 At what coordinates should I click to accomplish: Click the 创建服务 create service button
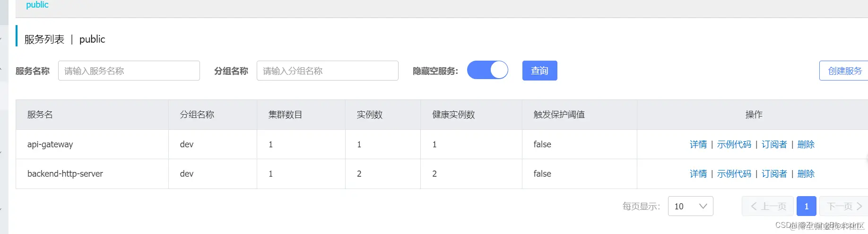click(844, 71)
